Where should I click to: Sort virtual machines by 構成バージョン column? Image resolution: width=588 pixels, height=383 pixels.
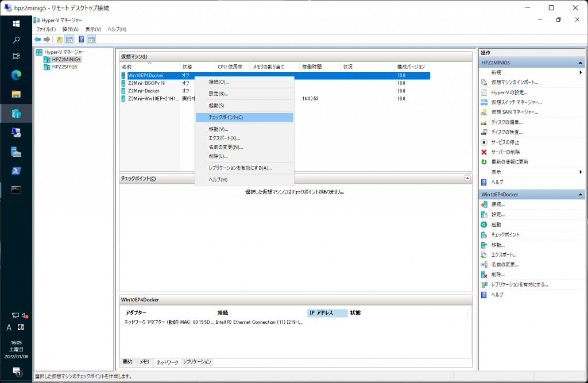point(413,67)
